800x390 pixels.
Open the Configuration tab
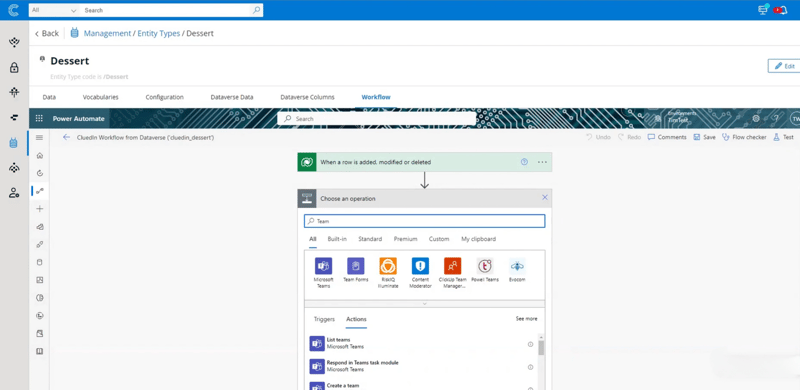[x=164, y=97]
